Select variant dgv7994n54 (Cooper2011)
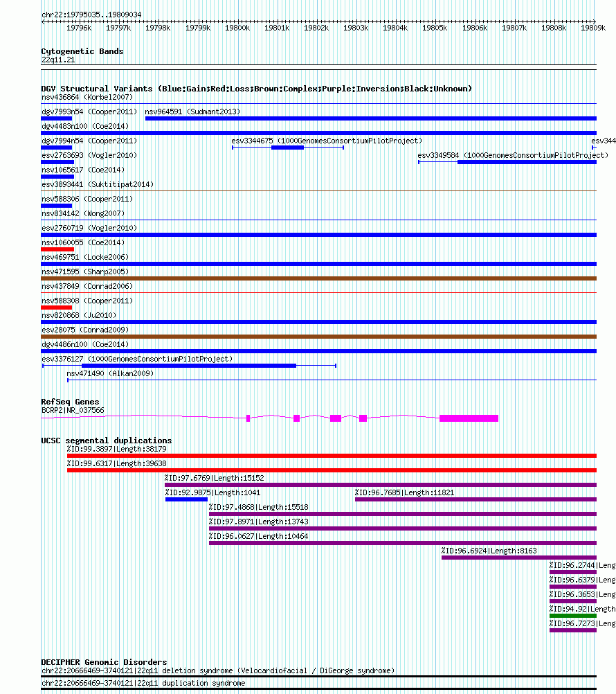Image resolution: width=616 pixels, height=694 pixels. click(89, 141)
